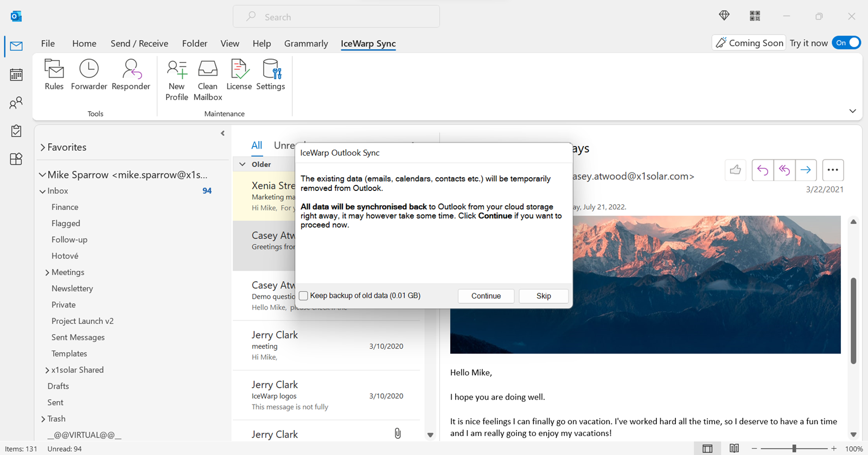Switch to Mail view in sidebar
This screenshot has width=868, height=455.
[16, 46]
